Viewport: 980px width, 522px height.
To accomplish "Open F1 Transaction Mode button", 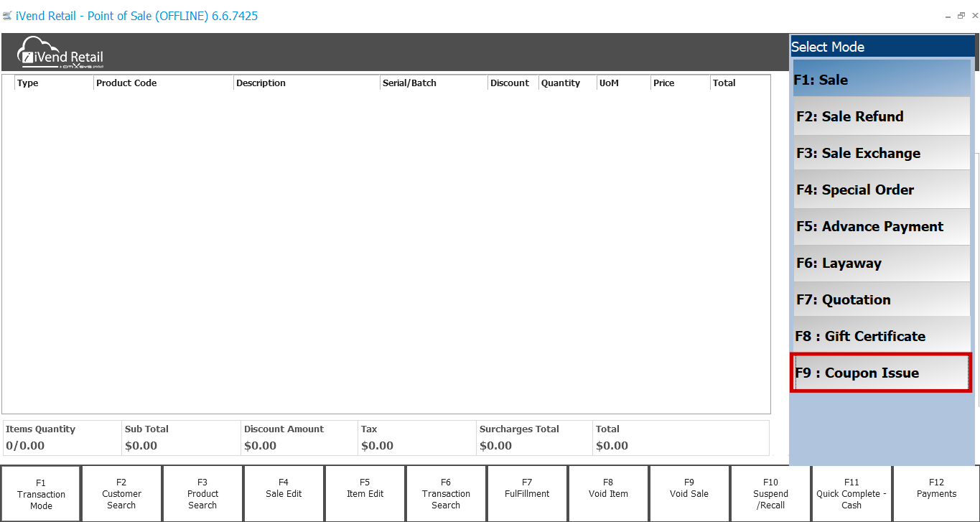I will pyautogui.click(x=41, y=494).
